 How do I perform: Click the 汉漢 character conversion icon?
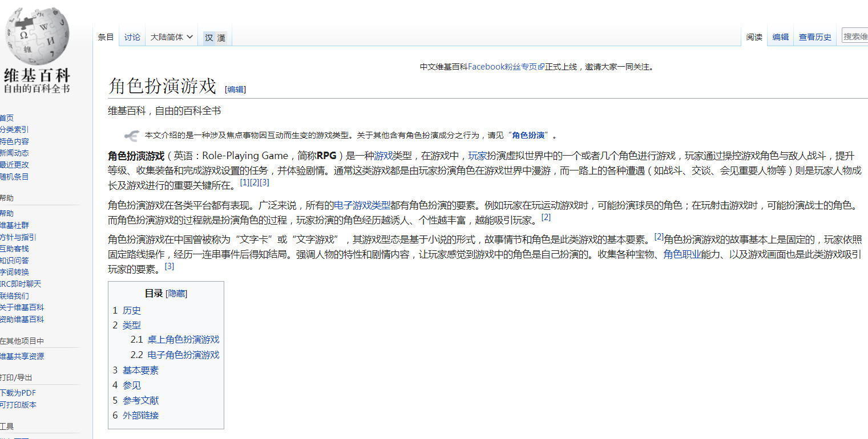[215, 38]
